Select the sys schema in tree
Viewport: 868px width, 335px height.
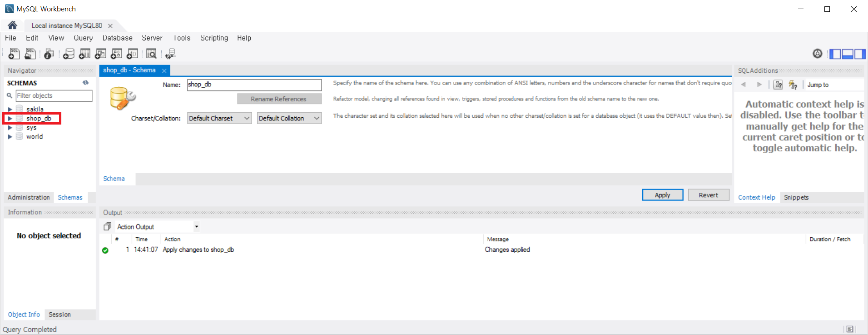click(31, 127)
